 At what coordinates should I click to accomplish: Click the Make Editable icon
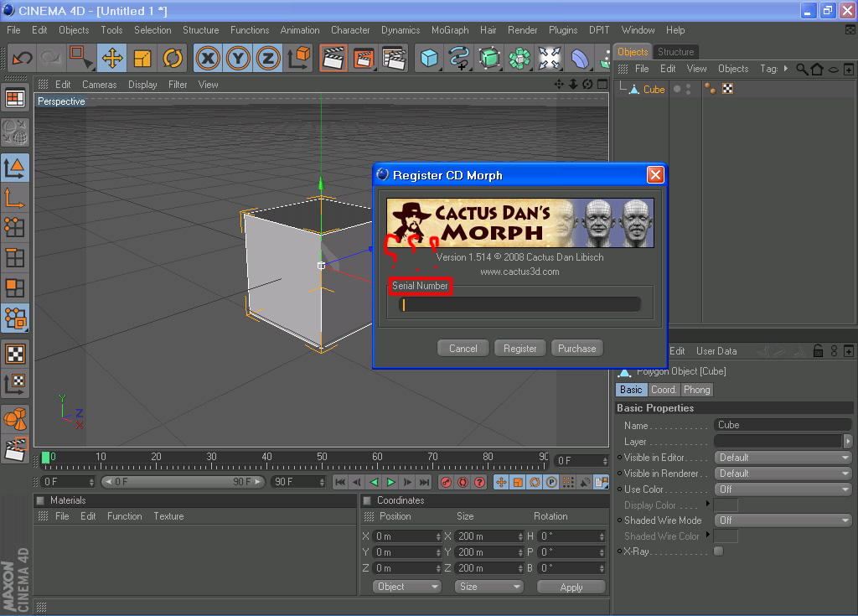(x=15, y=132)
